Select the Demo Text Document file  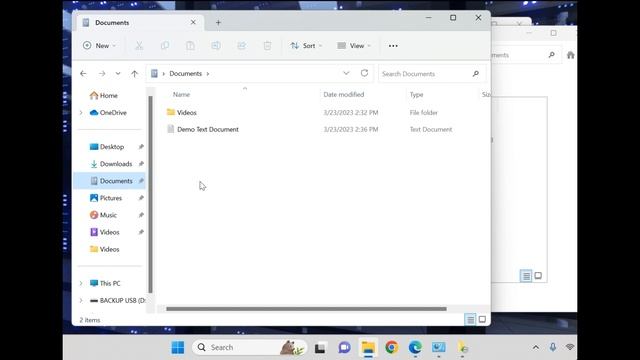pos(208,129)
